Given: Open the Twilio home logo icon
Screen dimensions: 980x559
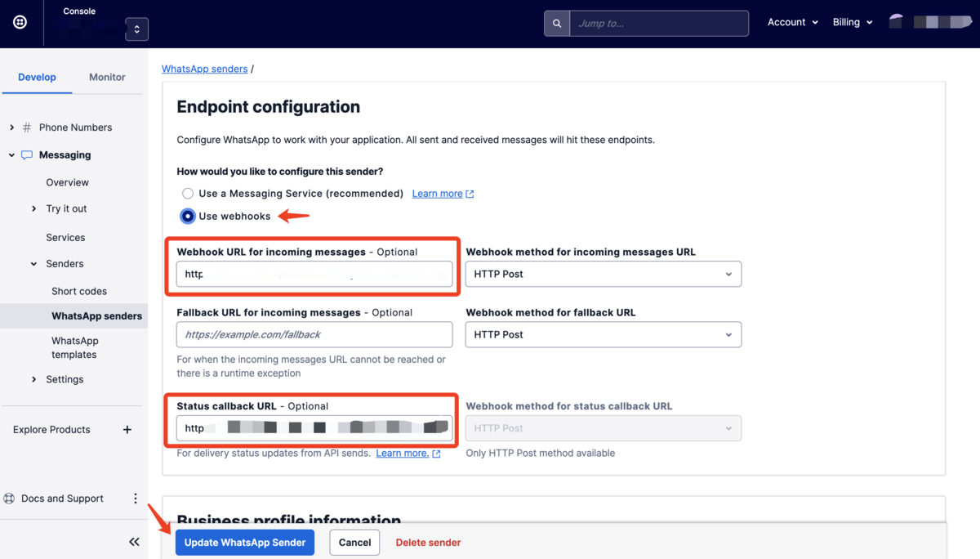Looking at the screenshot, I should click(20, 22).
